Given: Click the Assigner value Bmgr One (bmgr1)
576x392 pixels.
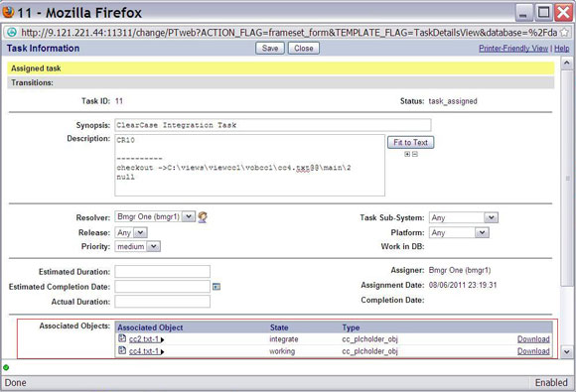Looking at the screenshot, I should coord(460,271).
